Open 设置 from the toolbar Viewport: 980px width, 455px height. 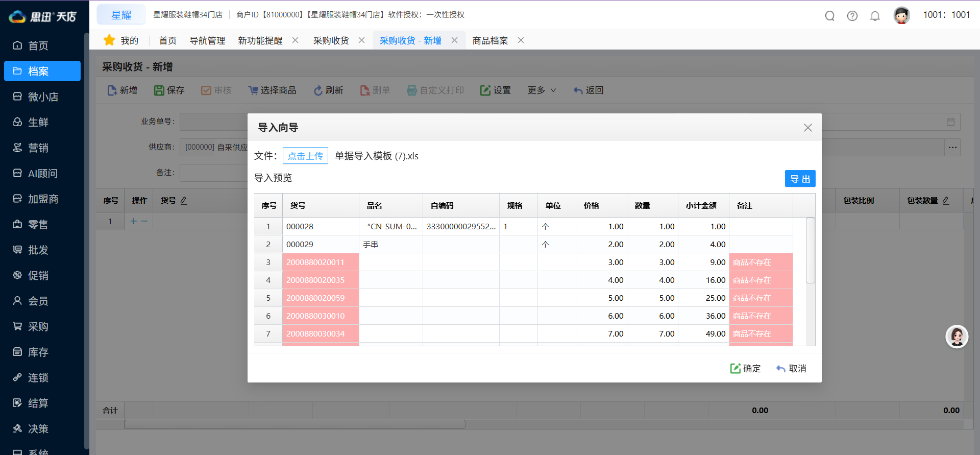coord(496,90)
